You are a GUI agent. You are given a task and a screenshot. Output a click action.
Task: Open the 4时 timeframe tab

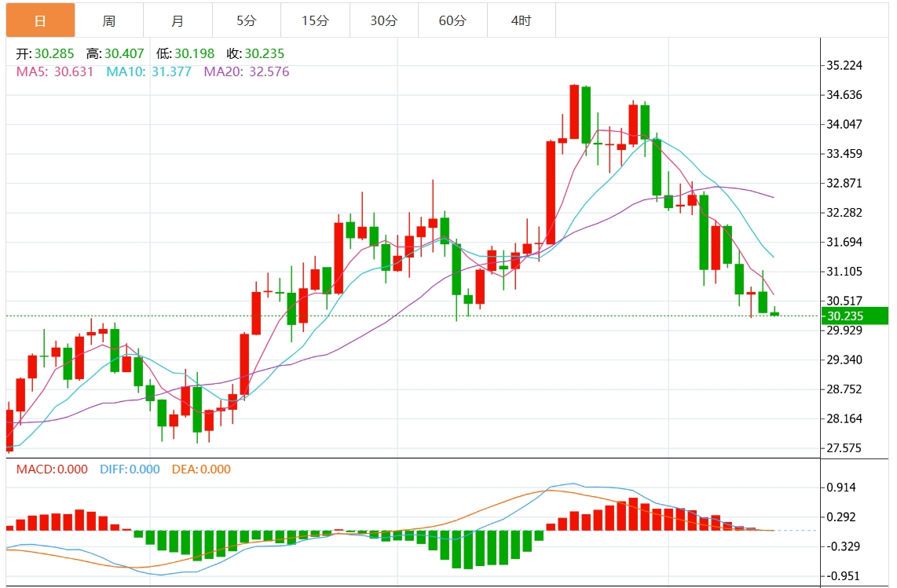(x=521, y=20)
